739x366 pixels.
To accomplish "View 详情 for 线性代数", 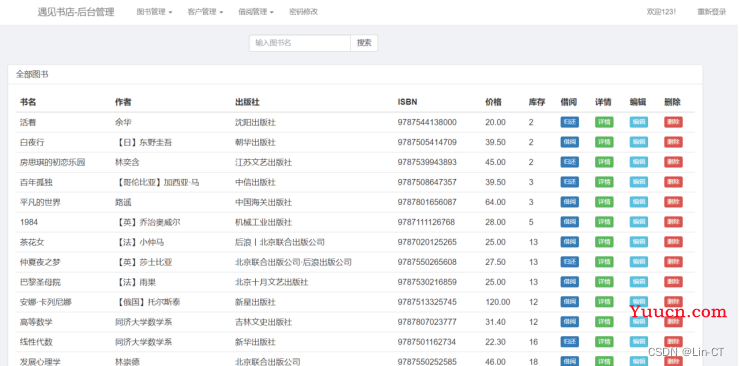I will pos(604,342).
